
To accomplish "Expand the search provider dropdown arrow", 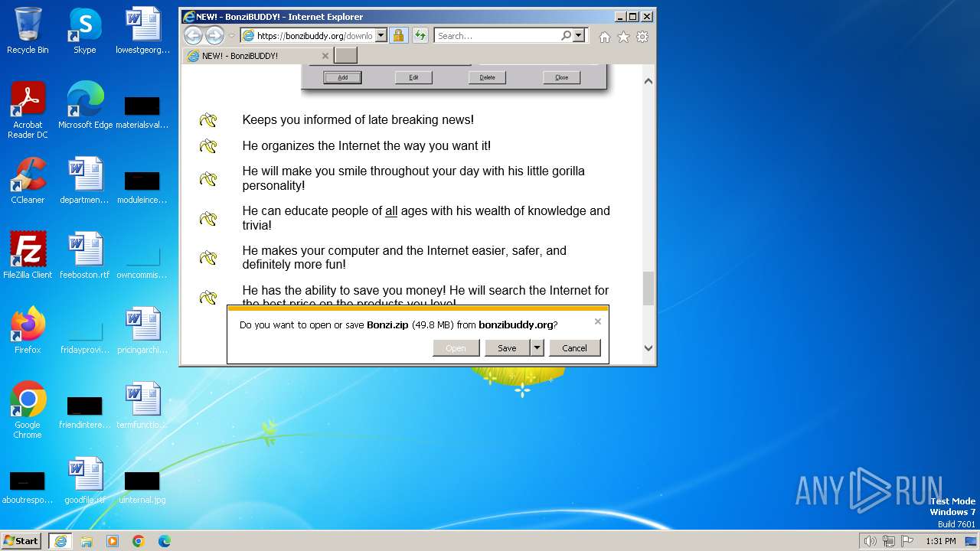I will pyautogui.click(x=578, y=35).
